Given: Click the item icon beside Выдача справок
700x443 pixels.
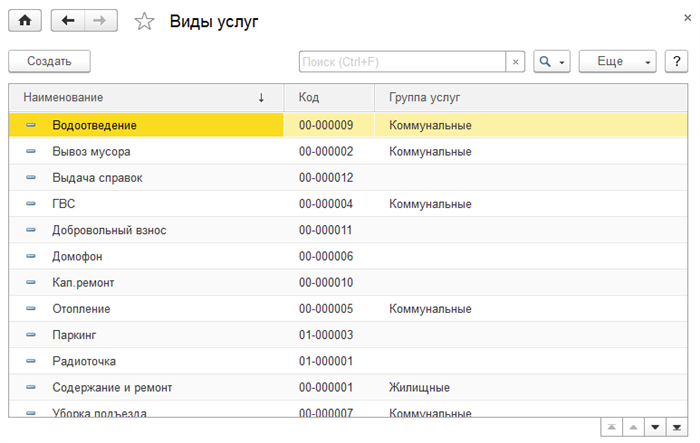Looking at the screenshot, I should point(31,177).
